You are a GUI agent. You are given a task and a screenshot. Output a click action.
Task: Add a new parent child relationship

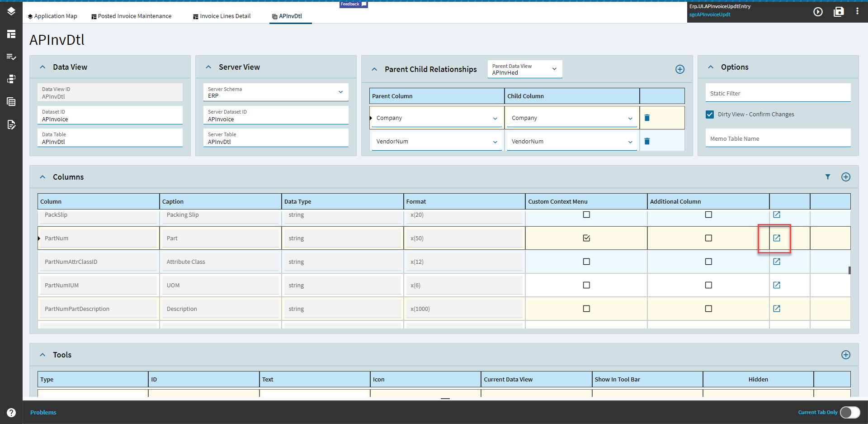(x=680, y=69)
